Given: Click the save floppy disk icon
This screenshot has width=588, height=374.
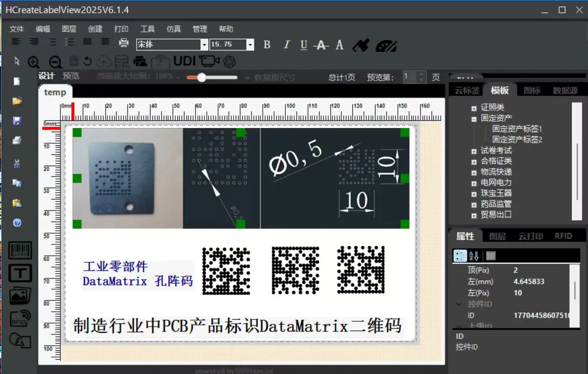Looking at the screenshot, I should pyautogui.click(x=17, y=121).
